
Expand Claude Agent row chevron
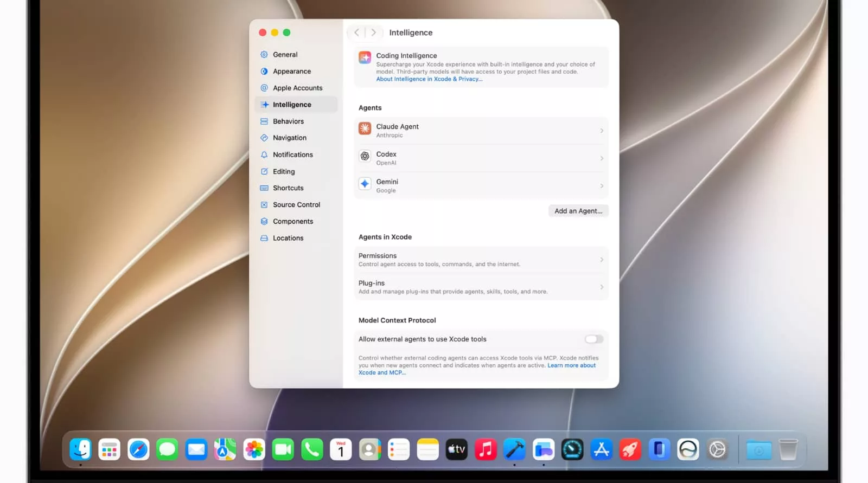point(602,131)
